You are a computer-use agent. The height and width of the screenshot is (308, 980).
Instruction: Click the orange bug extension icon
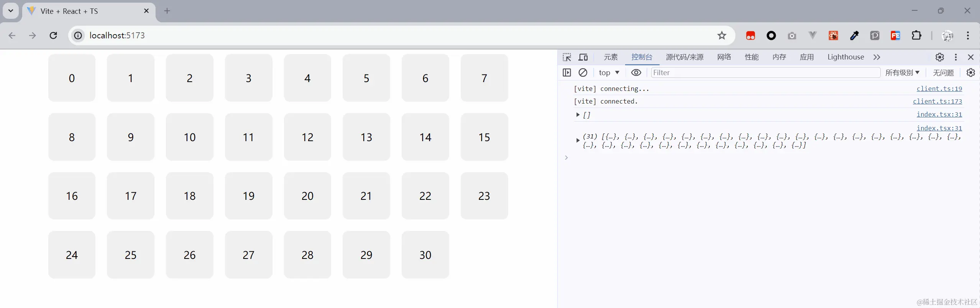click(x=833, y=36)
